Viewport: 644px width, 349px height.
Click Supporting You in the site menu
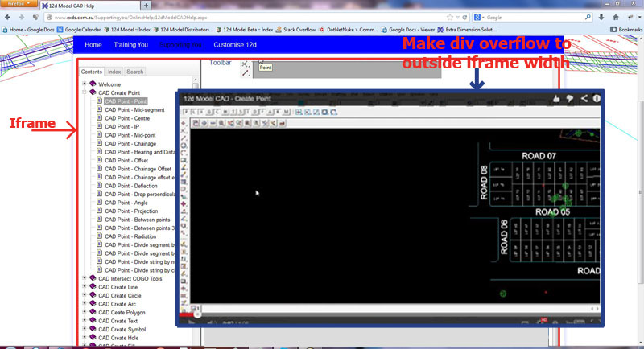tap(180, 45)
